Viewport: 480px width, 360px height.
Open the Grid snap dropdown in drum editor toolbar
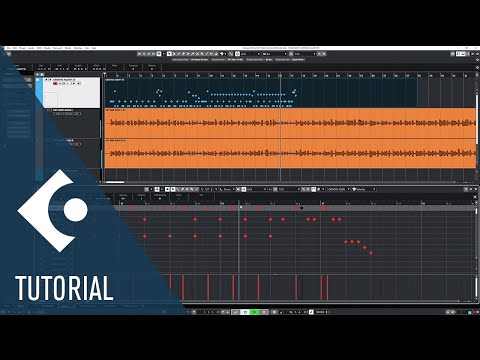pos(257,189)
